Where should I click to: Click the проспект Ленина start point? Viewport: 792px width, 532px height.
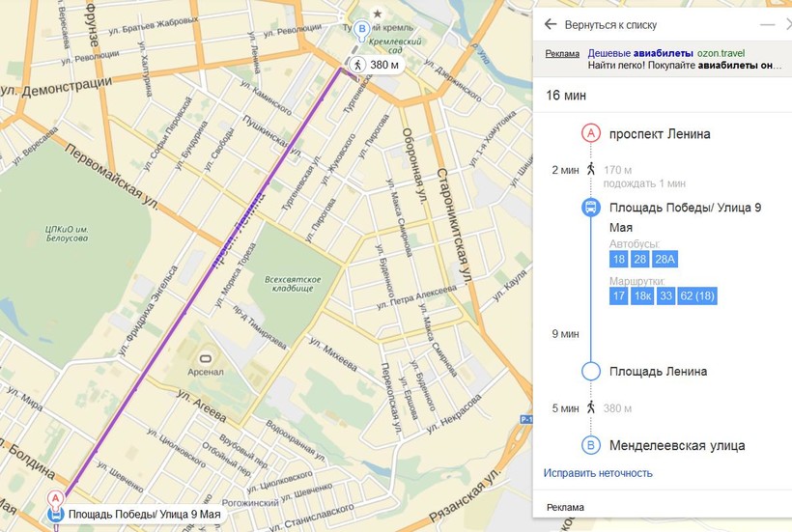(x=660, y=134)
